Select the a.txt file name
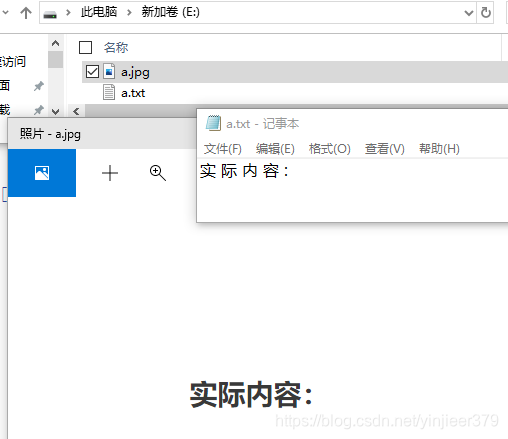Screen dimensions: 508x439 click(133, 93)
